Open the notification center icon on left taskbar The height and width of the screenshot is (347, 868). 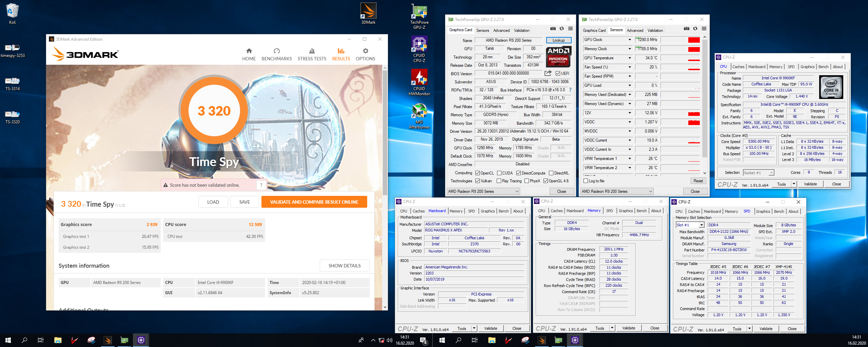423,340
